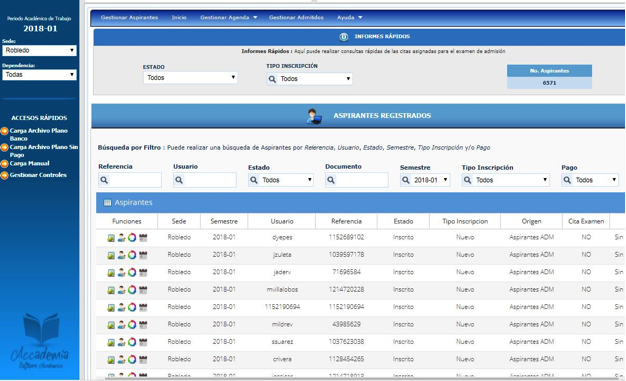Open Carga Archivo Plano Banco link

point(39,135)
